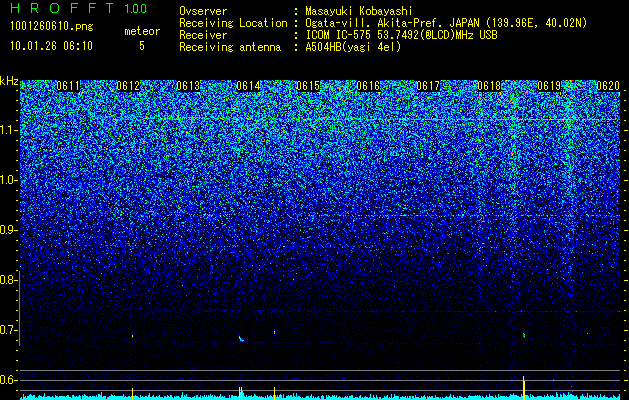Click the Ovserver label

[x=203, y=11]
